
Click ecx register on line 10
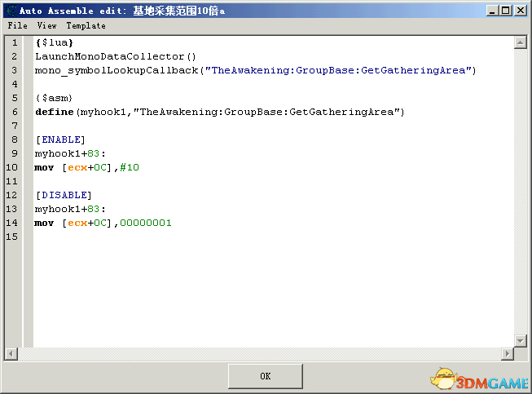(77, 167)
